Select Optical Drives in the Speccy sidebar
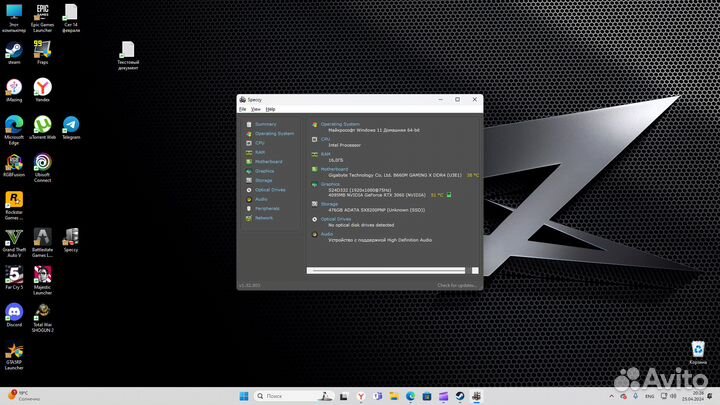The image size is (720, 405). tap(270, 190)
